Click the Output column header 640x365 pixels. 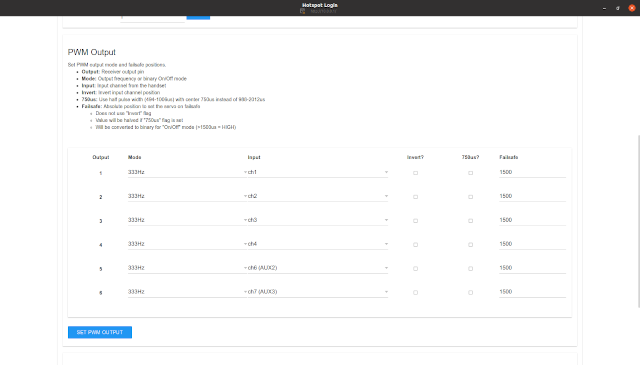101,157
